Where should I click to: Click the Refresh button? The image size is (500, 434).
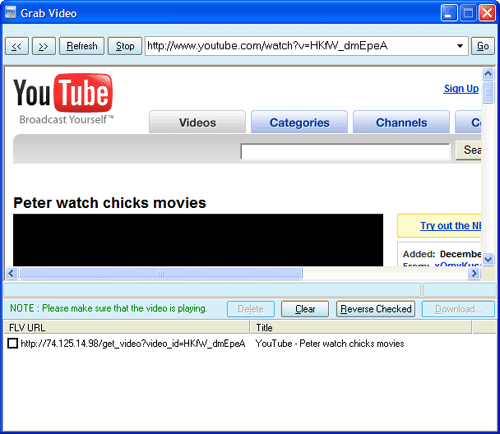point(82,46)
